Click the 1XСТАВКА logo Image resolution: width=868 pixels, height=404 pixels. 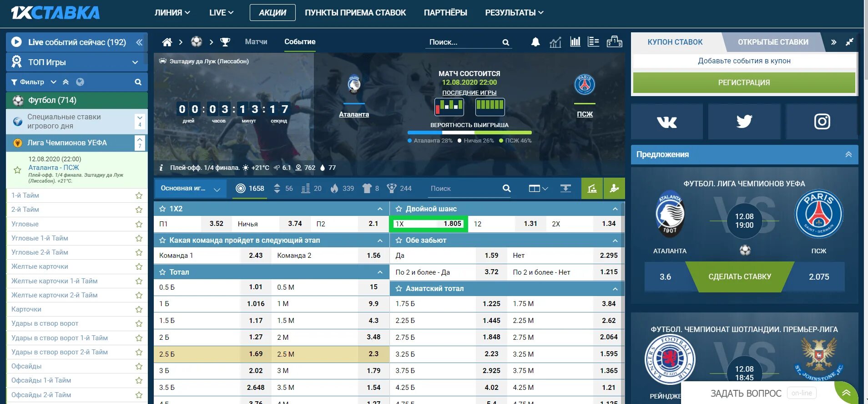pyautogui.click(x=55, y=13)
